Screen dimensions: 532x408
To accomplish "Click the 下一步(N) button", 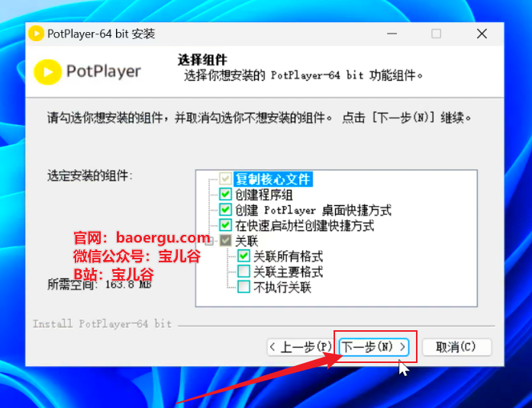I will pos(374,347).
